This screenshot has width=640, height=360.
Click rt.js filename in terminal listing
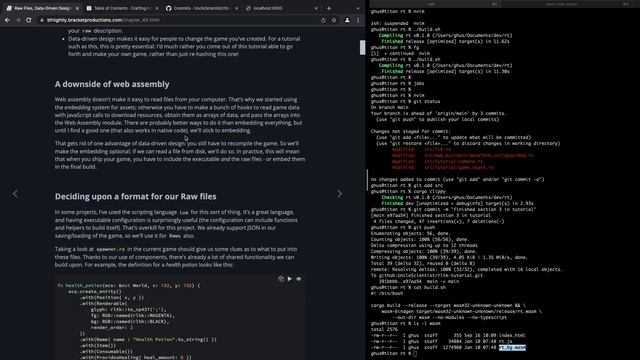tap(505, 342)
